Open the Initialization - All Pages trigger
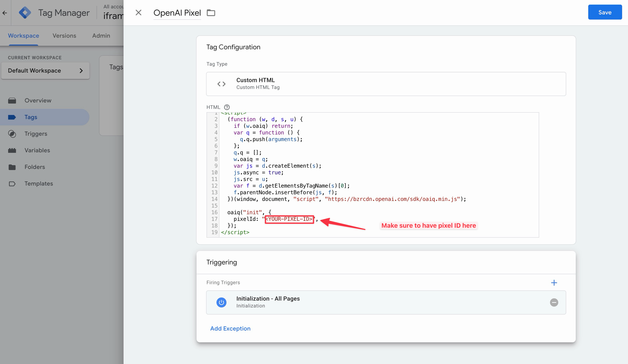 click(386, 302)
